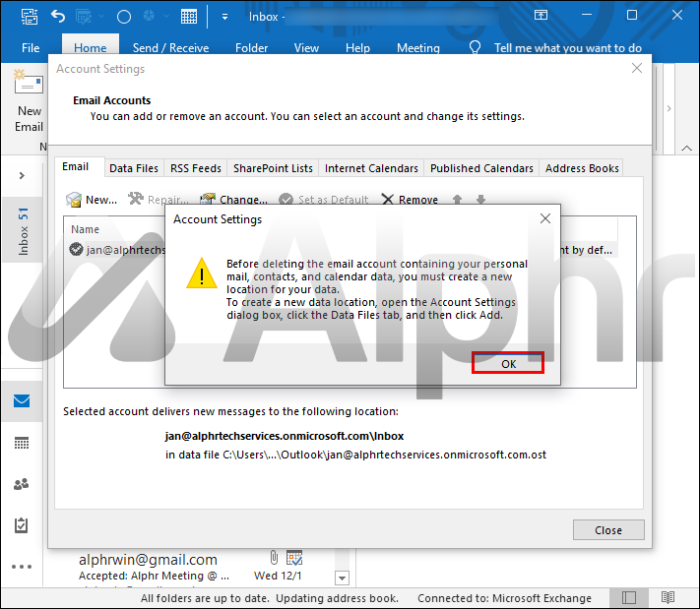Switch to the Address Books tab

point(582,168)
